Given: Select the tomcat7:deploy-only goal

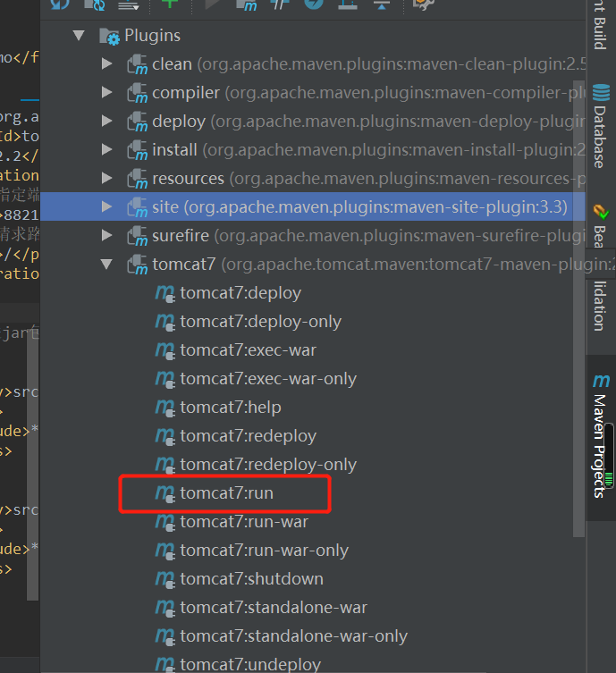Looking at the screenshot, I should [x=260, y=322].
